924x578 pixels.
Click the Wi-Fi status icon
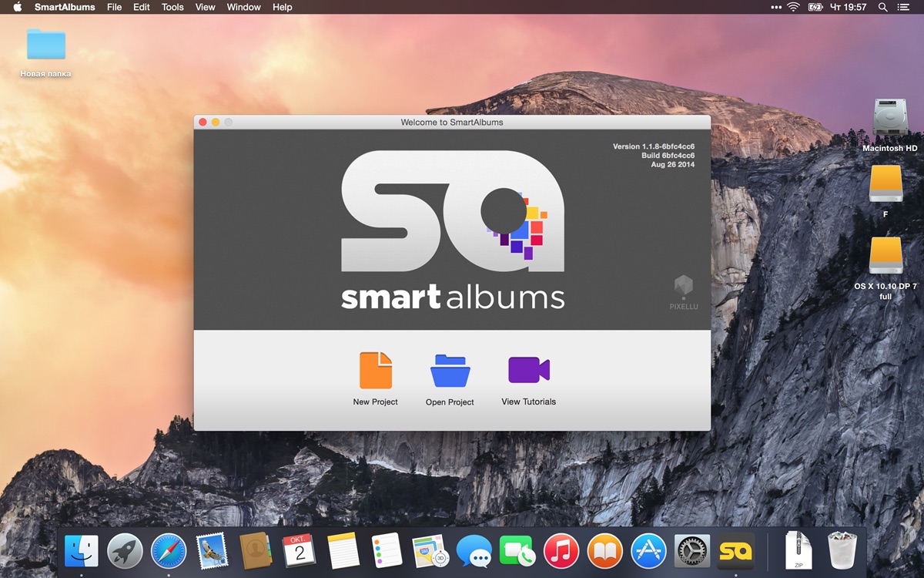point(793,7)
